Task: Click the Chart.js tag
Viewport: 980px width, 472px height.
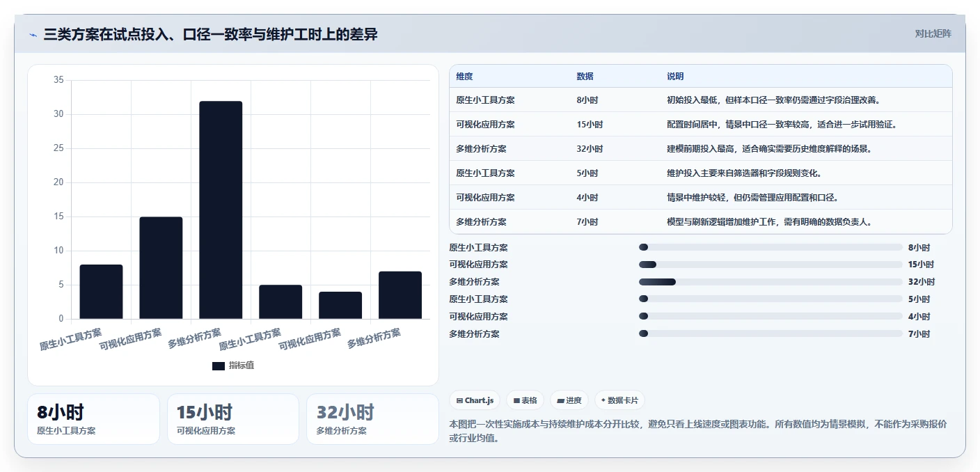Action: click(x=475, y=400)
